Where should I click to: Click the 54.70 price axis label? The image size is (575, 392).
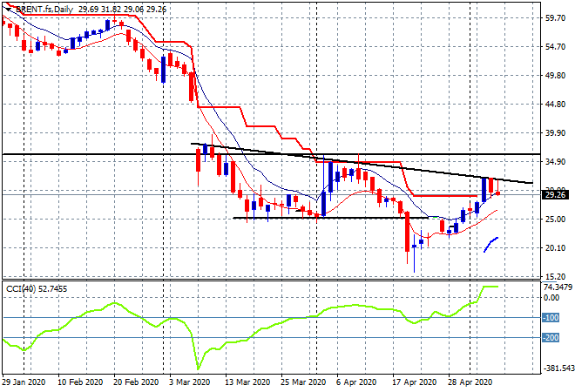[x=555, y=46]
